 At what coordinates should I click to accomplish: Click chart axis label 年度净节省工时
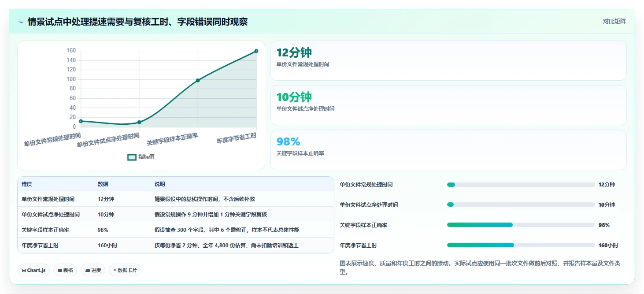[237, 138]
